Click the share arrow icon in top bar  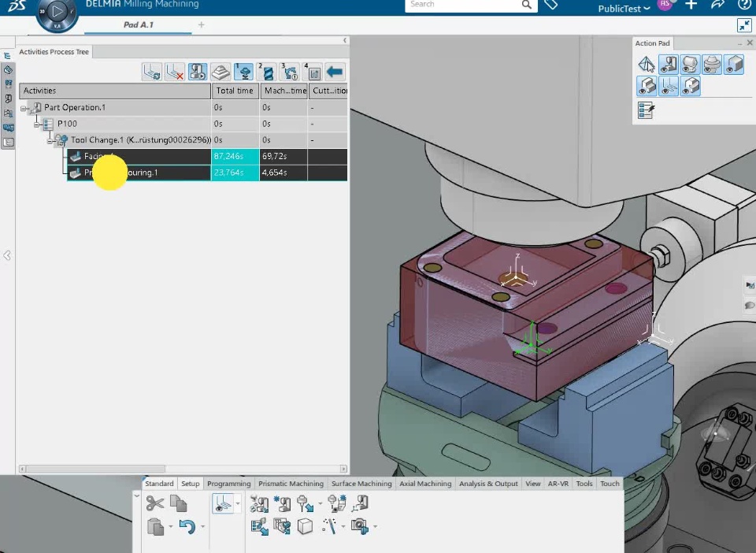pos(718,5)
